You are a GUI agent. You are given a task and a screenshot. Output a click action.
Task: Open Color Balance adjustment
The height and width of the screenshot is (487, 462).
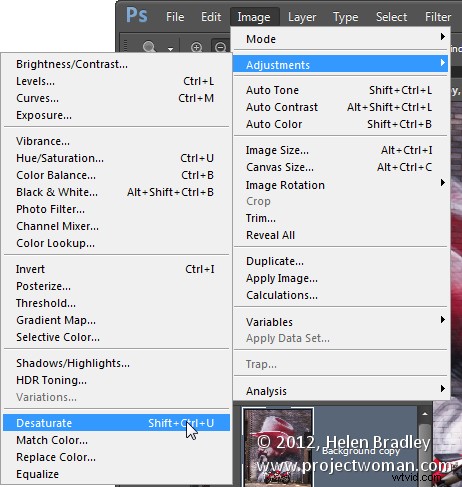tap(116, 175)
